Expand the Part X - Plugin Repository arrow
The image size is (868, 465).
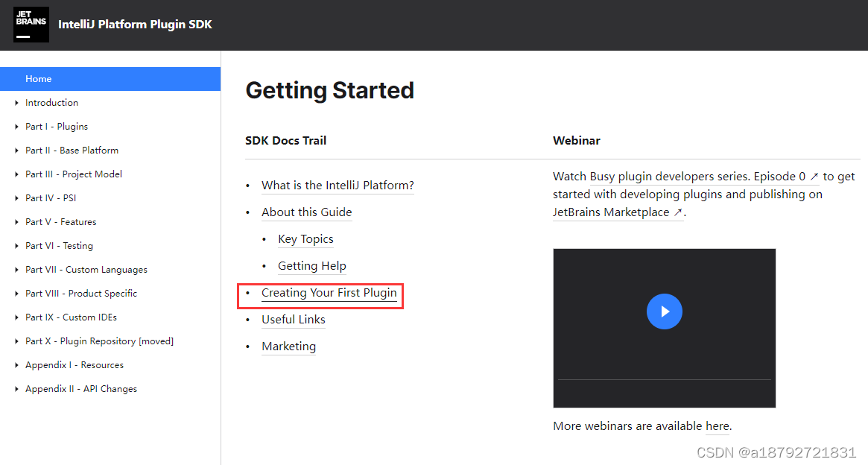[16, 341]
